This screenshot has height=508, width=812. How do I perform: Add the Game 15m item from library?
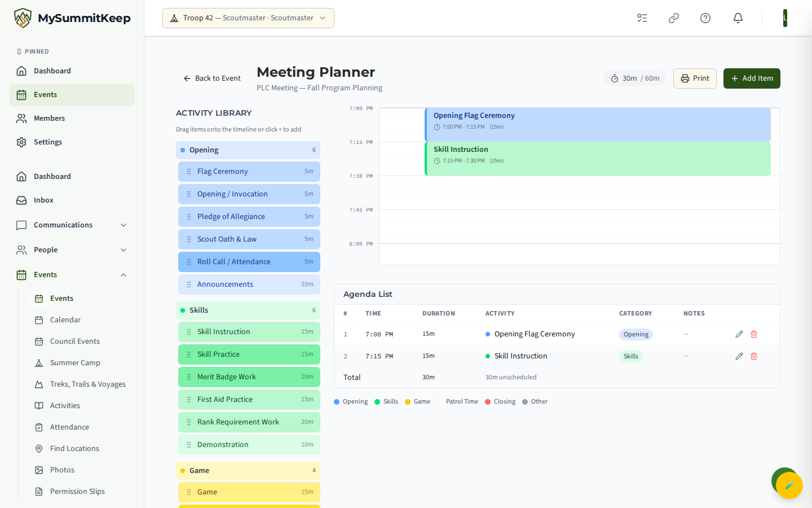pyautogui.click(x=249, y=492)
